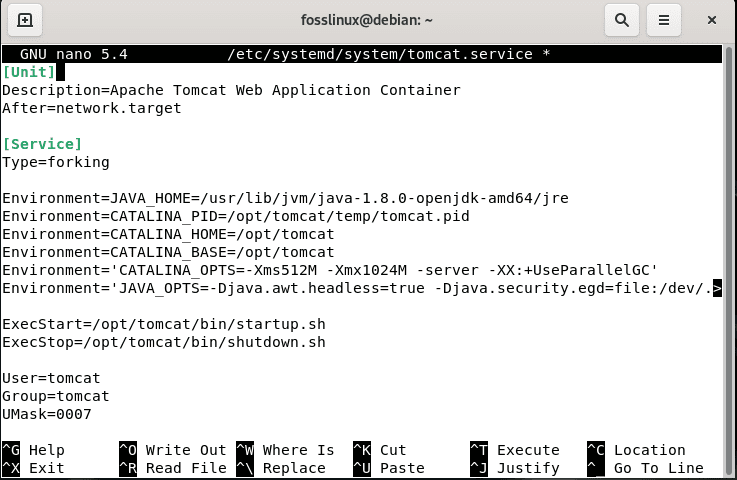Screen dimensions: 737x480
Task: Close the terminal window with X
Action: tap(712, 20)
